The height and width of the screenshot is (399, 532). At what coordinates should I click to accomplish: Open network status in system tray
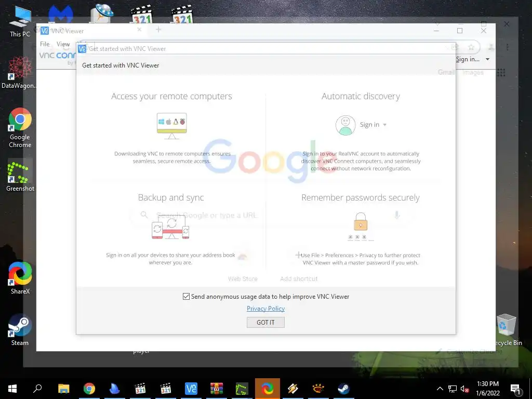pos(453,389)
